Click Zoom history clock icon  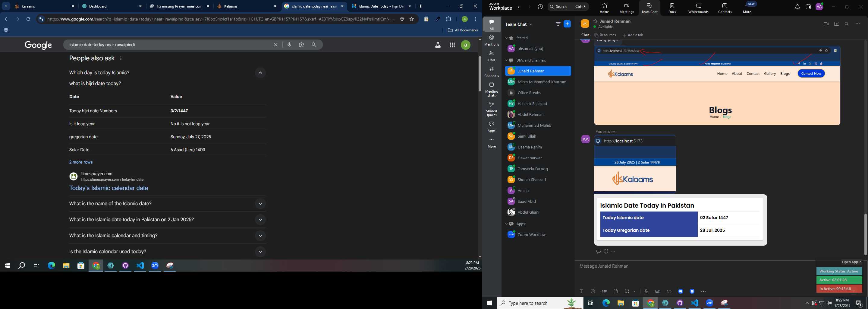(x=540, y=7)
